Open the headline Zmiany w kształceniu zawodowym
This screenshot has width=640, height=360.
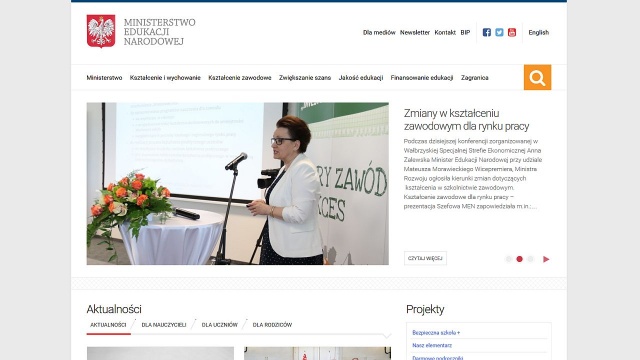466,120
